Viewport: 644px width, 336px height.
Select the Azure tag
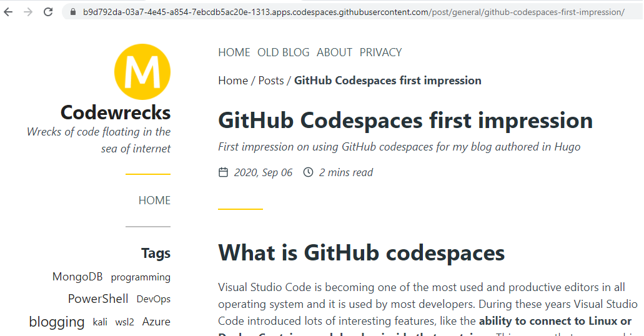pos(156,322)
